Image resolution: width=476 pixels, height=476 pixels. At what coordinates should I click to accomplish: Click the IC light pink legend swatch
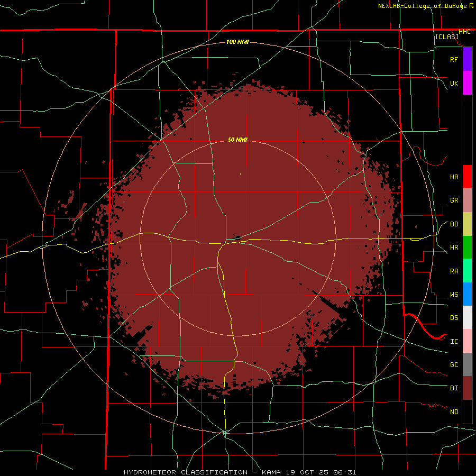pos(467,341)
